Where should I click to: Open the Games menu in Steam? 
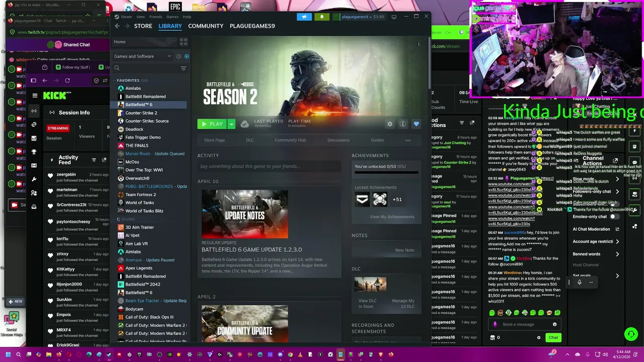(x=173, y=17)
